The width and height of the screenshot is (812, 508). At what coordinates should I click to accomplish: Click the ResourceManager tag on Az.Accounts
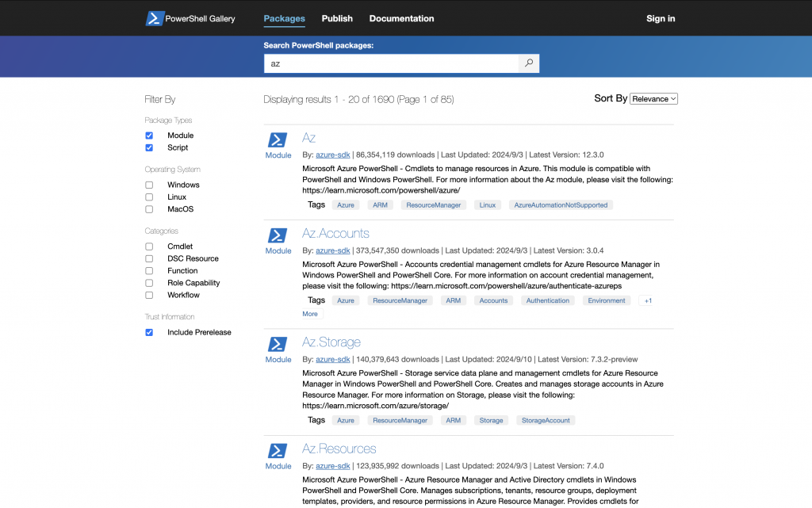[x=400, y=300]
